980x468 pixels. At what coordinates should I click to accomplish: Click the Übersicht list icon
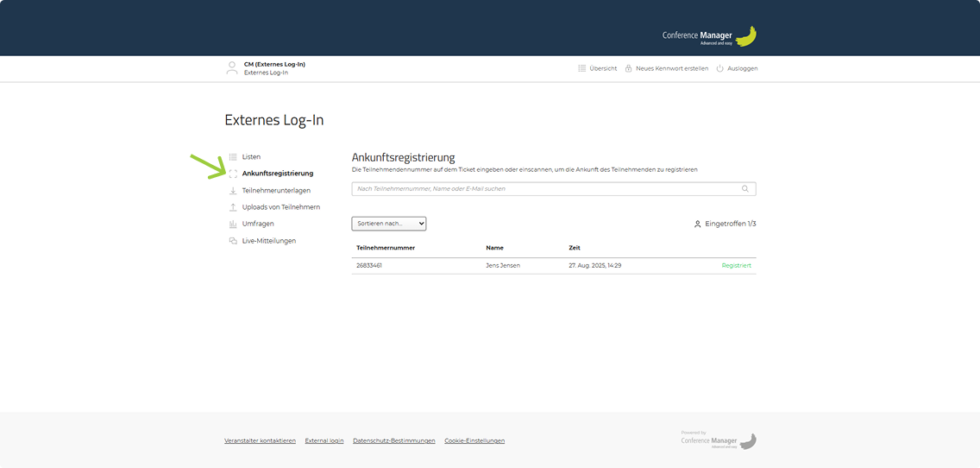(581, 68)
